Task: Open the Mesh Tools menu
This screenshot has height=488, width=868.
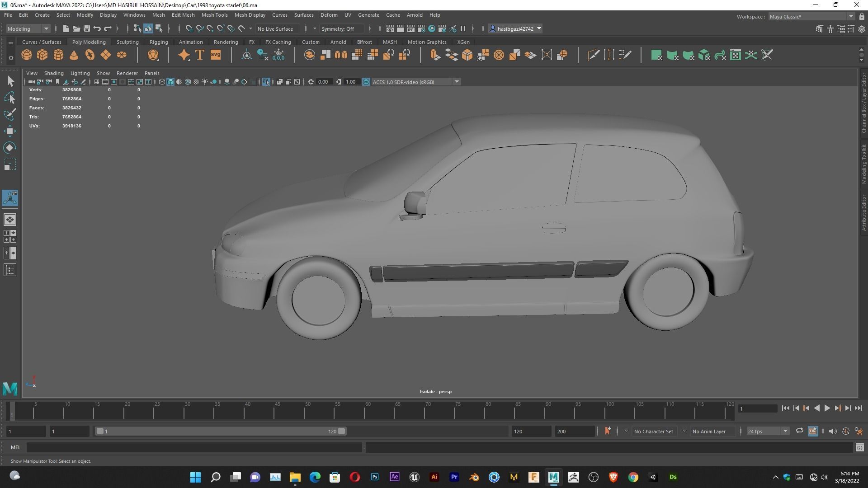Action: (214, 15)
